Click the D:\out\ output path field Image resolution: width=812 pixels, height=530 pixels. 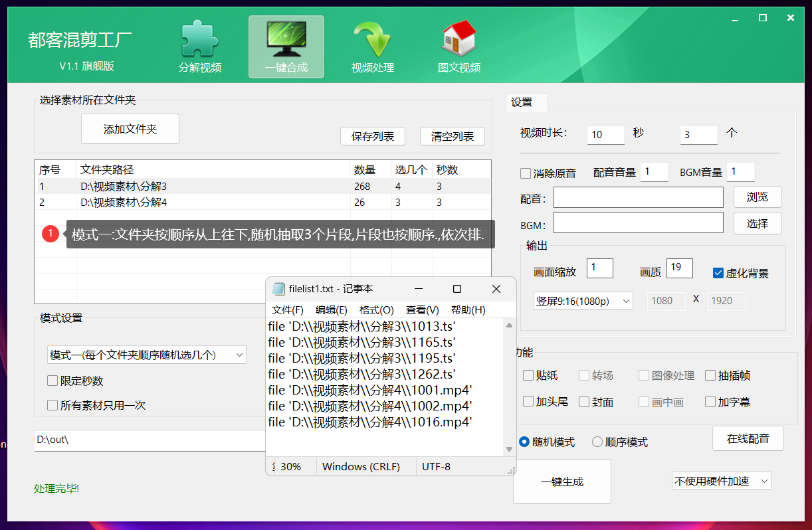click(x=150, y=440)
